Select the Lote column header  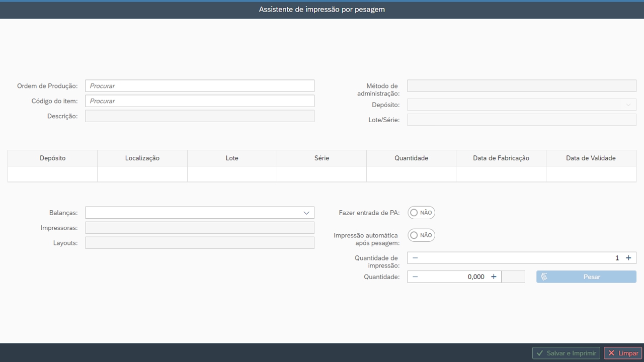[232, 158]
